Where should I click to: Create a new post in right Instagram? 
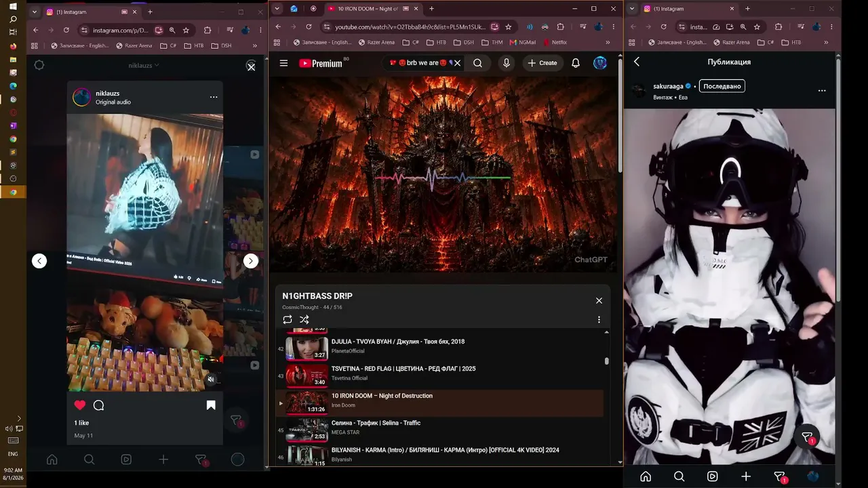coord(746,476)
